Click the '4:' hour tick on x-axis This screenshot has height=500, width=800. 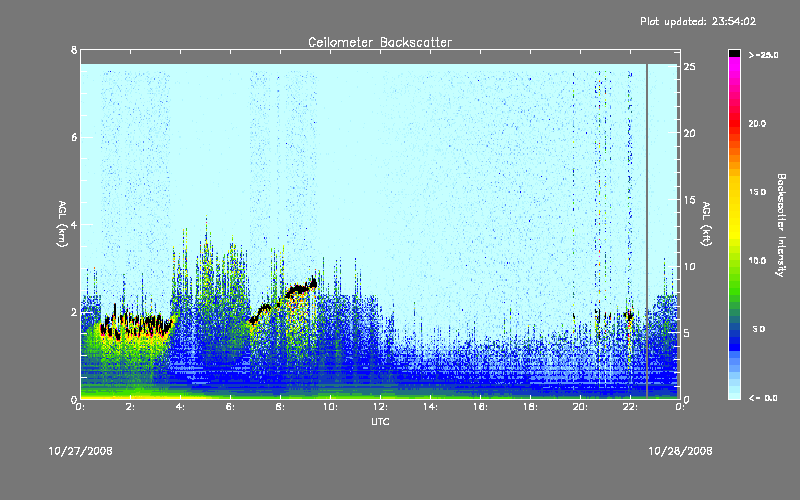coord(181,407)
